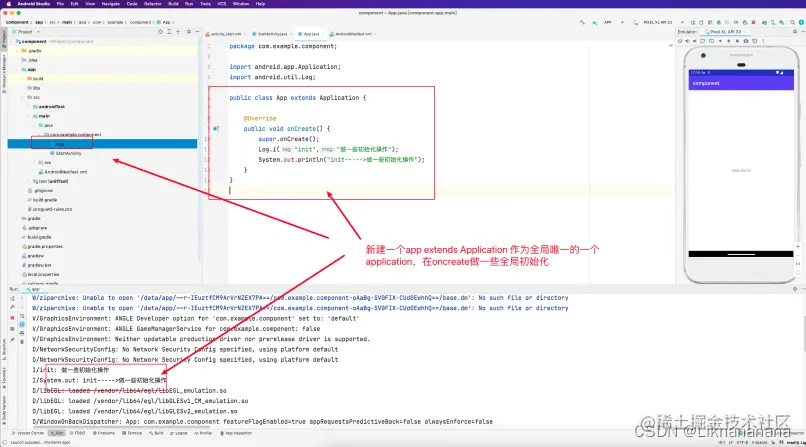
Task: Hide the Project panel with minus icon
Action: (197, 32)
